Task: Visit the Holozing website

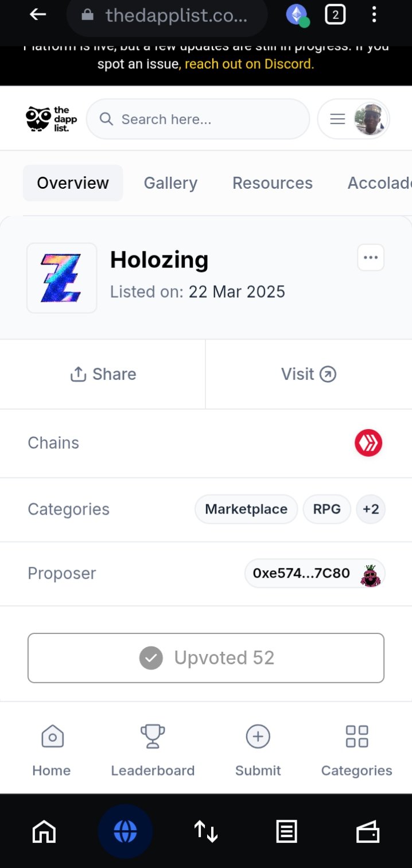Action: [309, 374]
